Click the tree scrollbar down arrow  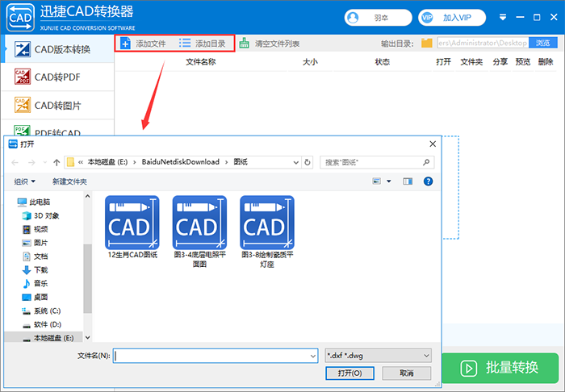[x=87, y=338]
